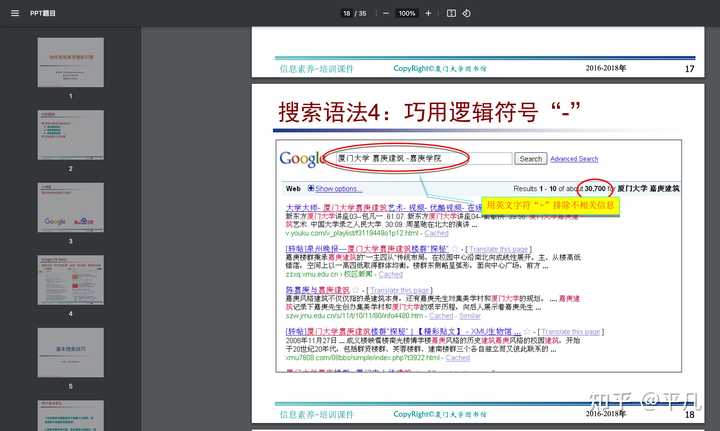This screenshot has width=720, height=431.
Task: Open page 5 thumbnail
Action: coord(71,353)
